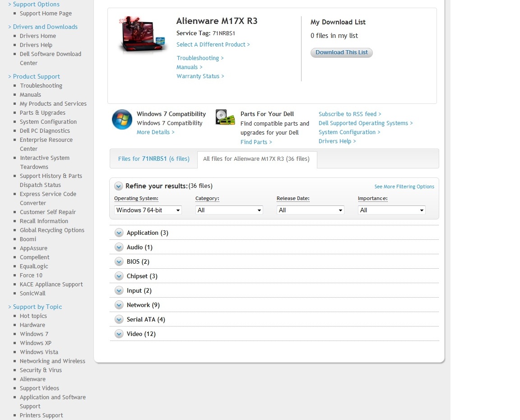Open My Products and Services

click(53, 103)
